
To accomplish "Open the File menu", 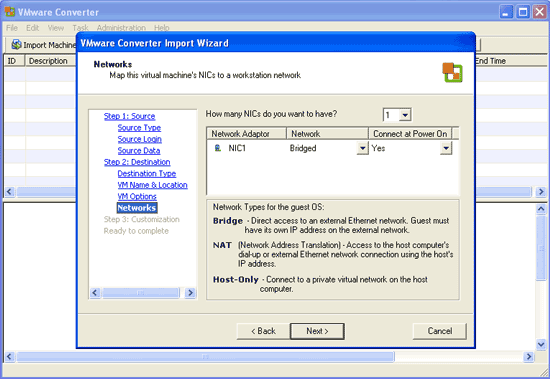I will pyautogui.click(x=12, y=28).
